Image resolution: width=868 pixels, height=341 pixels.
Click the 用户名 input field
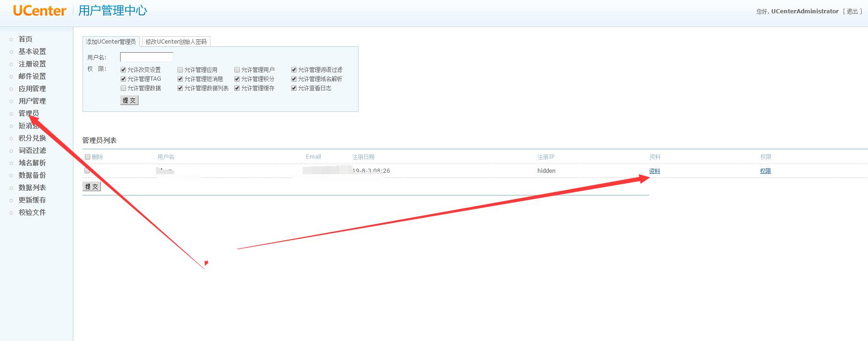tap(146, 57)
